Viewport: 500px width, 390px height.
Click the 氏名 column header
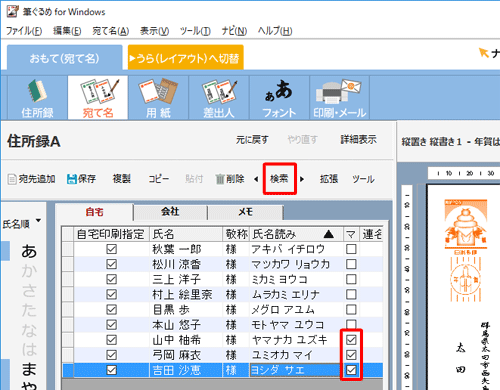coord(186,234)
